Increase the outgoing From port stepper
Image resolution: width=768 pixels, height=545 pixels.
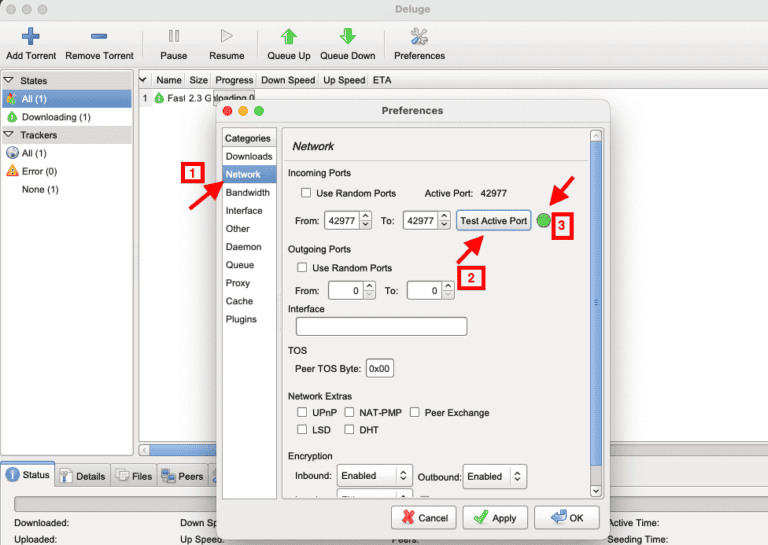tap(370, 285)
